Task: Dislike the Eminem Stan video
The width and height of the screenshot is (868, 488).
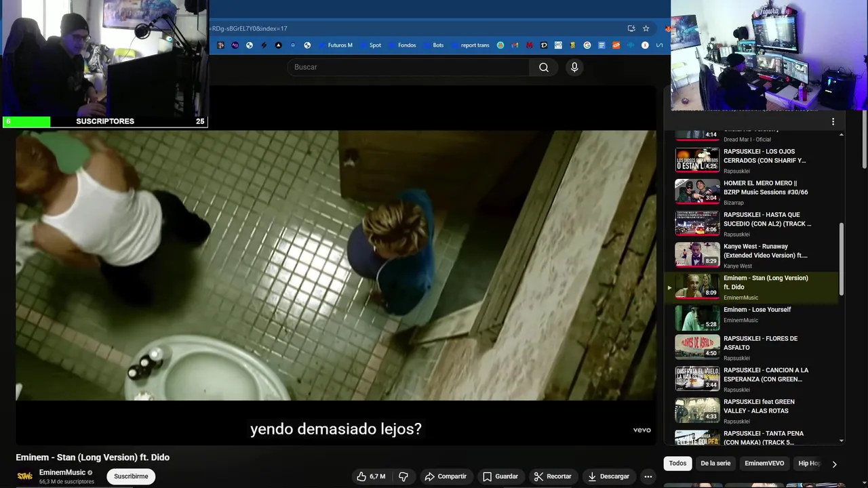Action: click(x=403, y=476)
